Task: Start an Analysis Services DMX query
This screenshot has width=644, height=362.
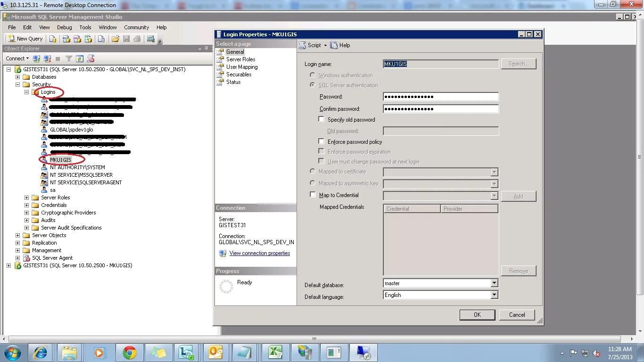Action: point(77,39)
